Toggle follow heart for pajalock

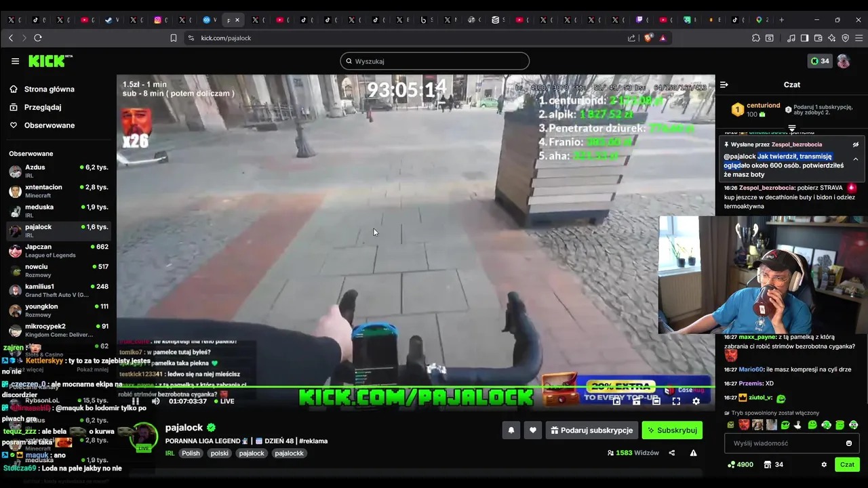coord(533,430)
